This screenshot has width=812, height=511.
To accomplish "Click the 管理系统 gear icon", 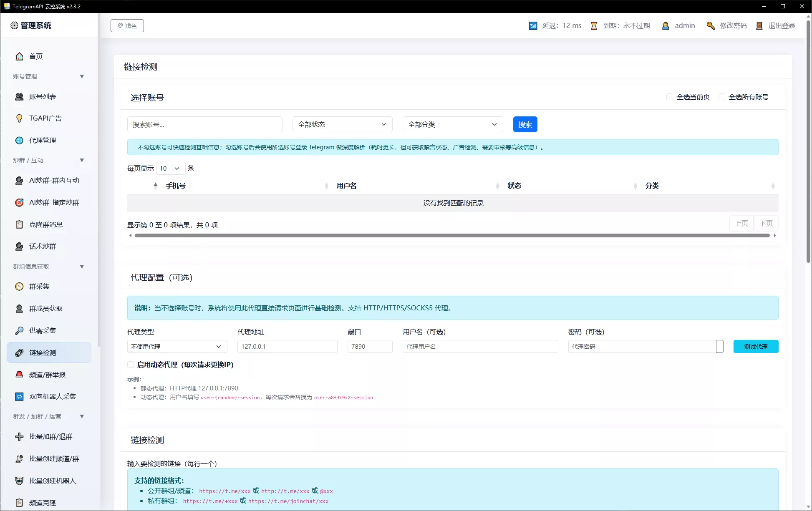I will point(14,25).
